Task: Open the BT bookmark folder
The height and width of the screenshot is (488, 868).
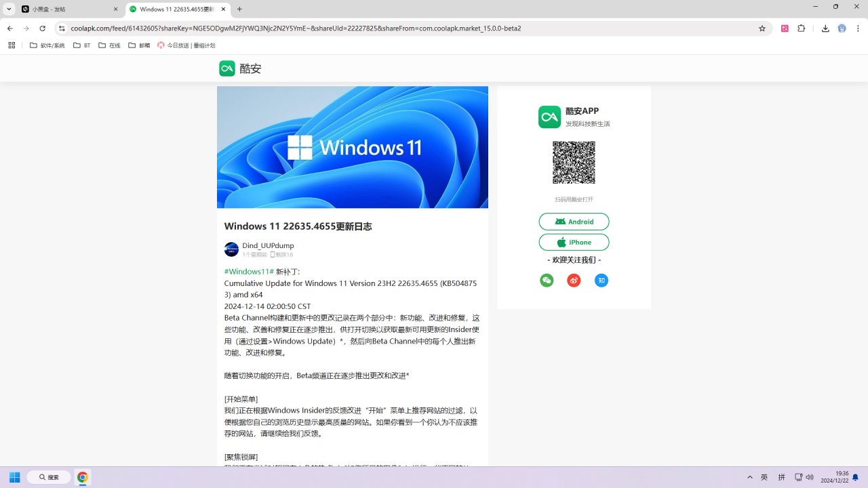Action: pos(82,45)
